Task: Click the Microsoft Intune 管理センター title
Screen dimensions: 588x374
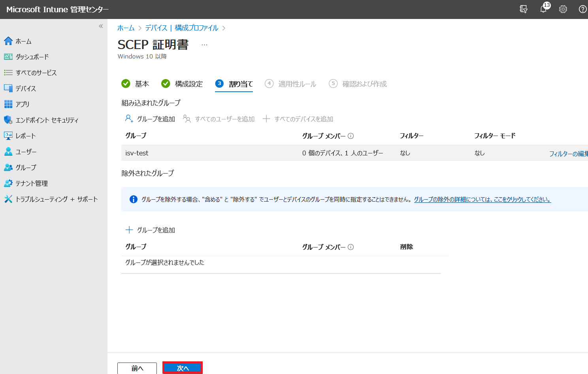Action: click(x=58, y=9)
